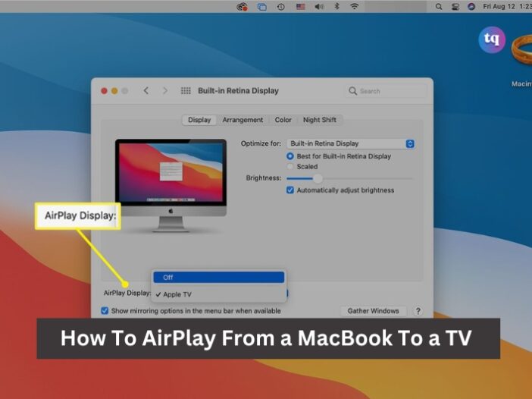Toggle Automatically adjust brightness checkbox
This screenshot has height=399, width=532.
pos(290,190)
